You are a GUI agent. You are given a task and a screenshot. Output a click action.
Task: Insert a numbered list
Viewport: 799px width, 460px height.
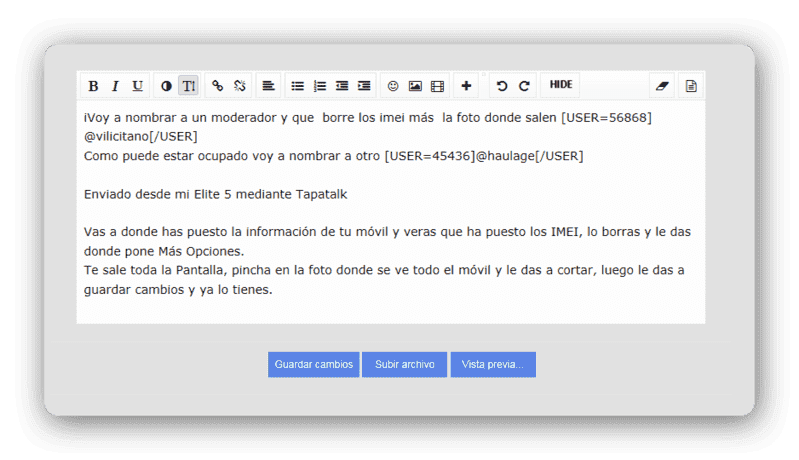click(319, 86)
